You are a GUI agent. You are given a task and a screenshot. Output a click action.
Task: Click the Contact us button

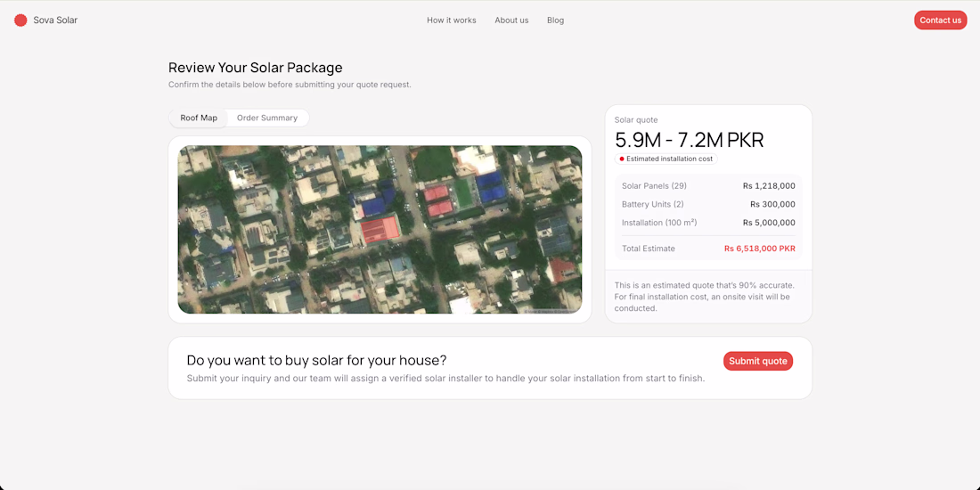coord(940,20)
